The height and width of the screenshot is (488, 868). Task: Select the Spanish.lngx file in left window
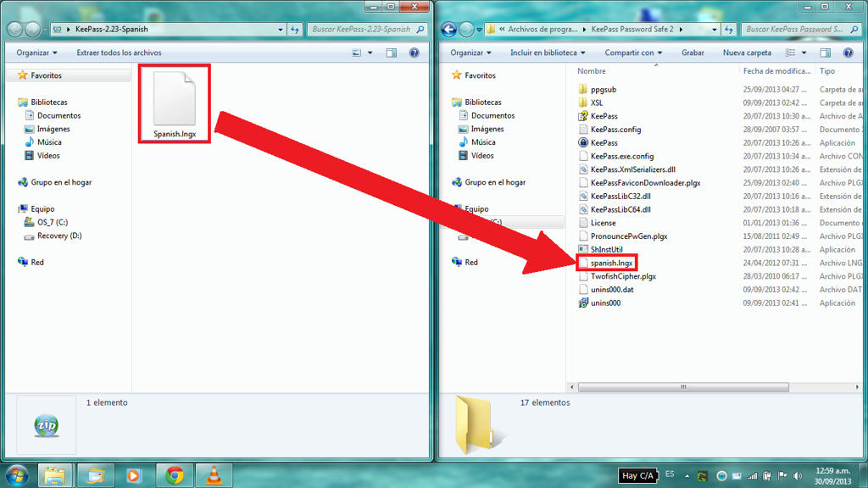(175, 104)
